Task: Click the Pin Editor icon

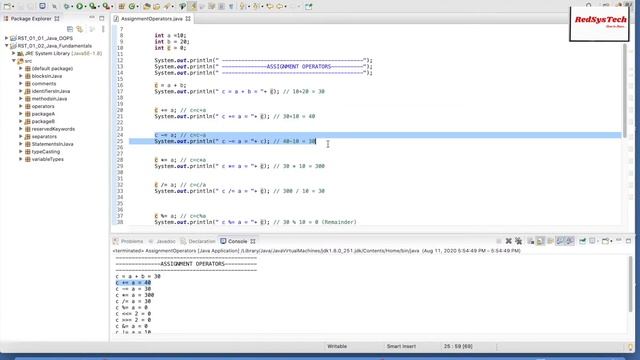Action: (x=309, y=6)
